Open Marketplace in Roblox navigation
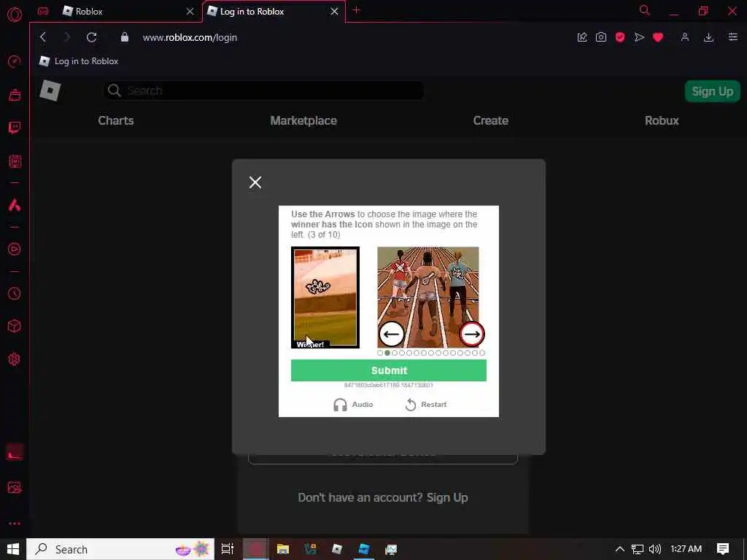The height and width of the screenshot is (560, 747). click(x=303, y=120)
